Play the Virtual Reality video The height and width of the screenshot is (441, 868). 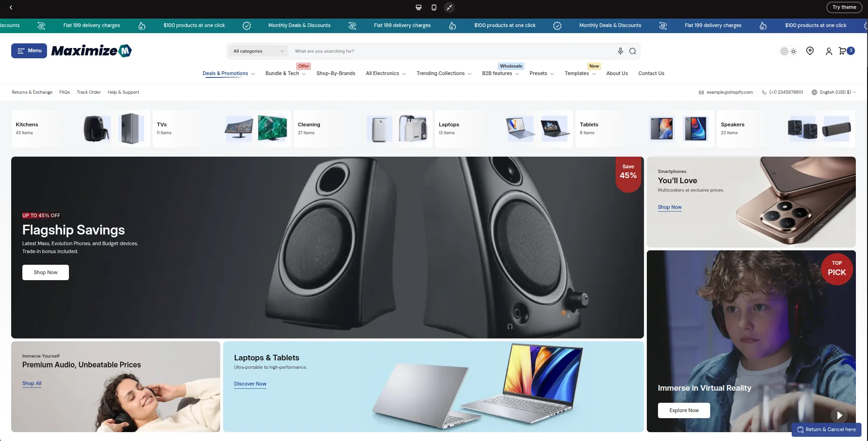click(839, 415)
